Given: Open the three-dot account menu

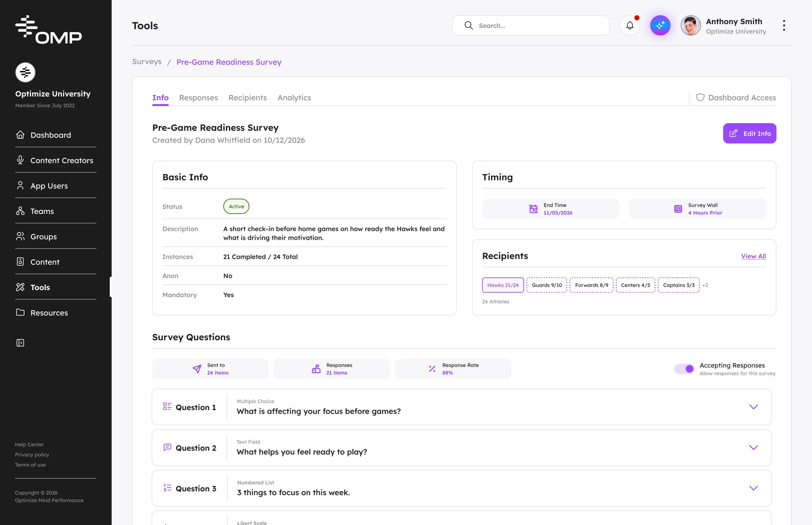Looking at the screenshot, I should click(784, 26).
